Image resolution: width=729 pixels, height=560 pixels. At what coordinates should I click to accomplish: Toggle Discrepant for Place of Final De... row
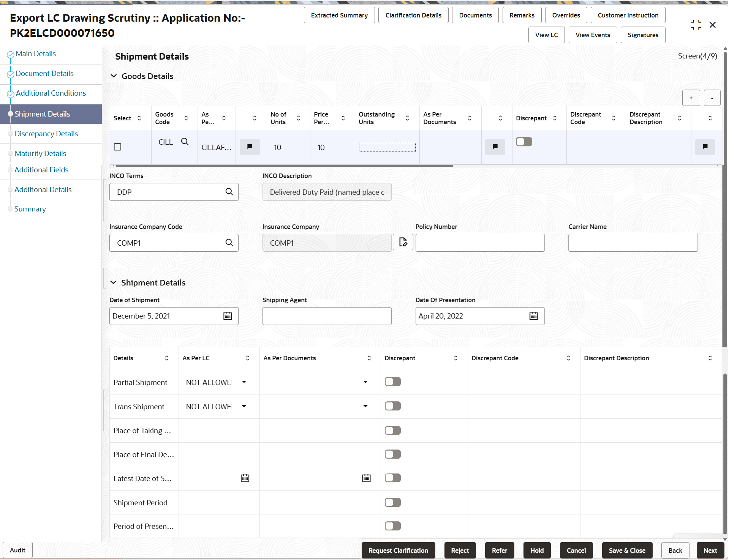point(393,454)
